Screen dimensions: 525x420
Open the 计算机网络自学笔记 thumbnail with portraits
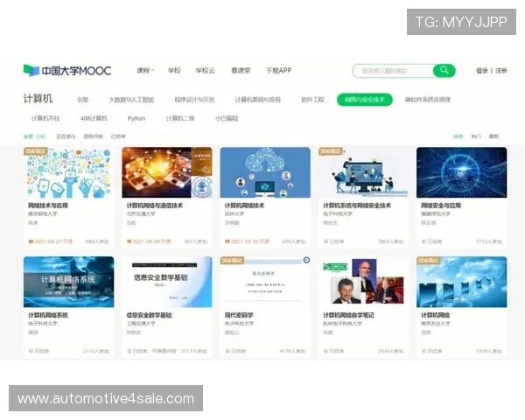point(363,282)
